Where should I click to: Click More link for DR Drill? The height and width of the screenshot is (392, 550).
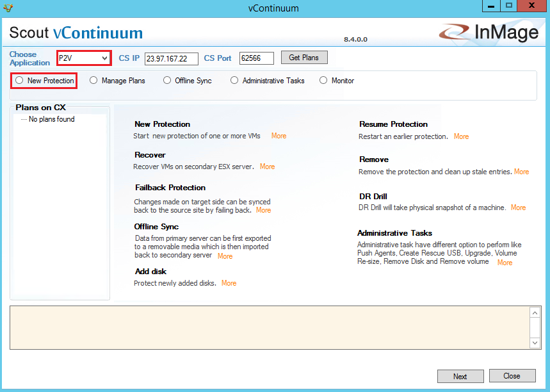518,208
